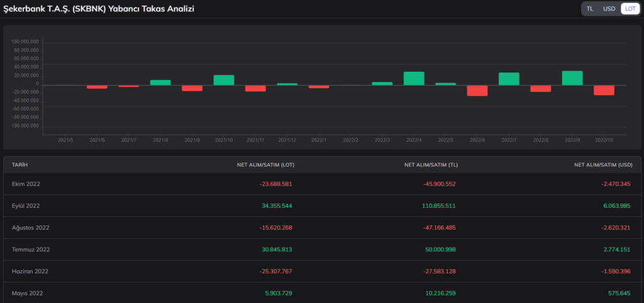Image resolution: width=644 pixels, height=303 pixels.
Task: Select the Ağustos 2022 row label
Action: pyautogui.click(x=30, y=227)
